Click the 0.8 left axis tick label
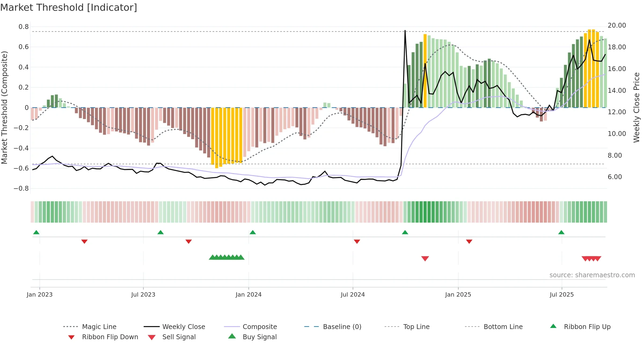644x362 pixels. pos(24,27)
